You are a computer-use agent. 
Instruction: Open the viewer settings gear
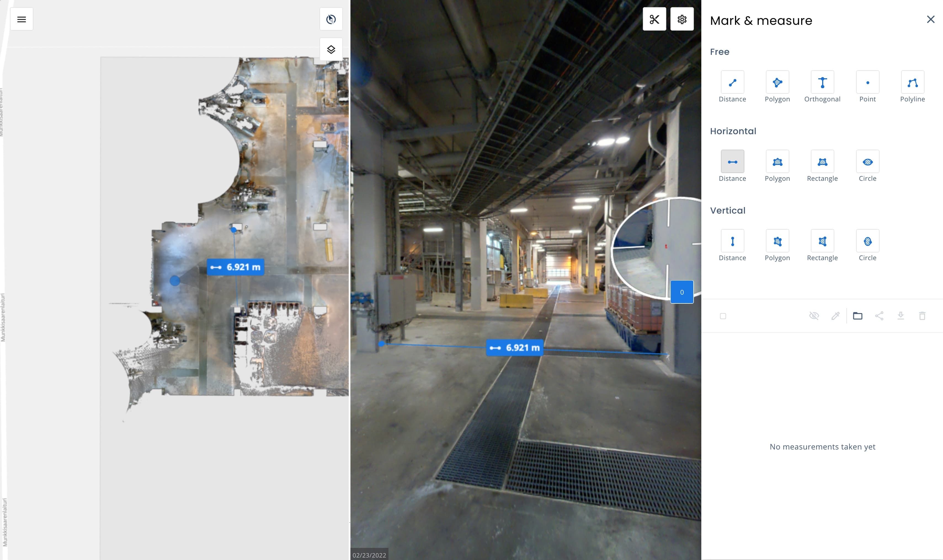click(x=681, y=19)
